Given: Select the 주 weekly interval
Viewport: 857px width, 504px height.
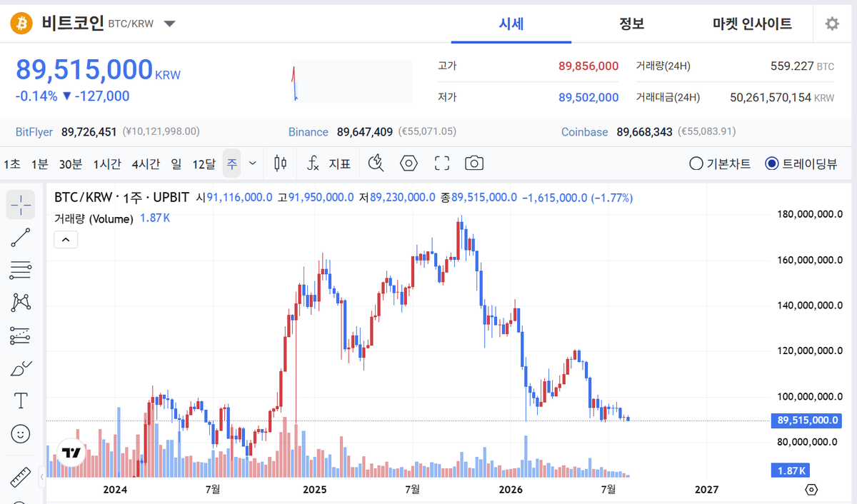Looking at the screenshot, I should coord(231,163).
